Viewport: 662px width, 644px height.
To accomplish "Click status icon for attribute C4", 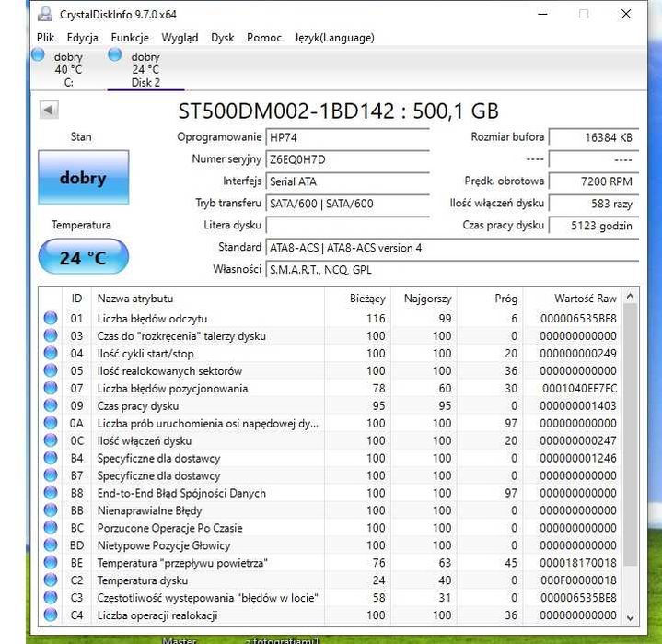I will pyautogui.click(x=51, y=615).
